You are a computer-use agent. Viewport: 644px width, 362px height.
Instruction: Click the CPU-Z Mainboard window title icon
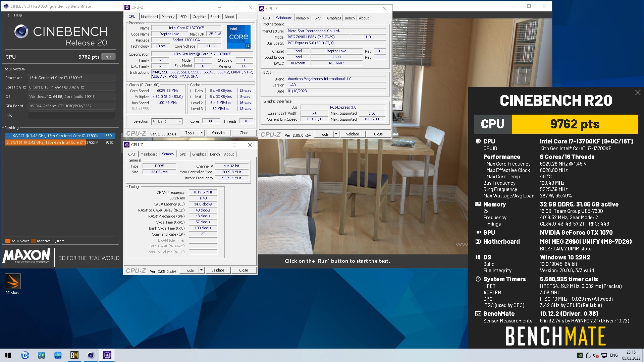(262, 9)
